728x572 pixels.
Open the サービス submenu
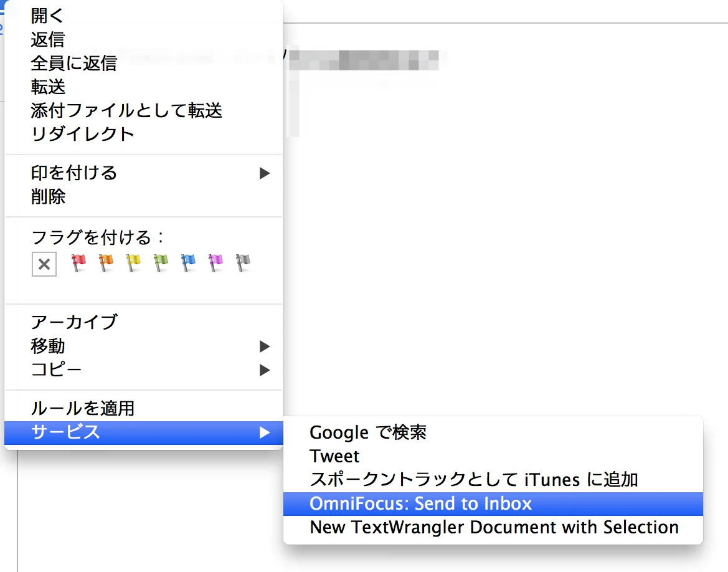tap(143, 432)
